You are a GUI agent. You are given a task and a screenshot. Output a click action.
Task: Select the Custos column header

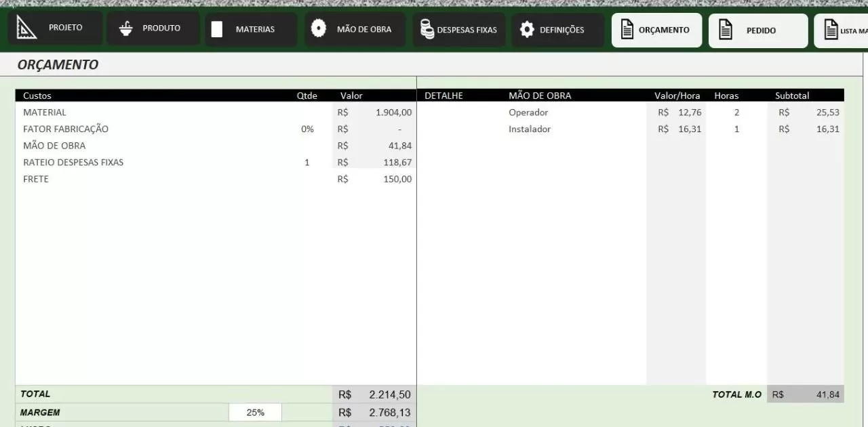tap(37, 96)
